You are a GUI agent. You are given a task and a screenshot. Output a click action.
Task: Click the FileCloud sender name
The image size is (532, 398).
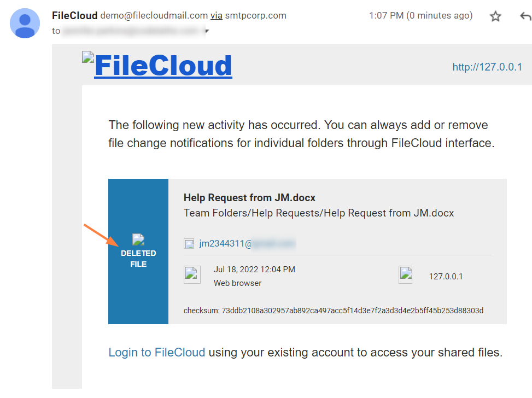tap(74, 15)
